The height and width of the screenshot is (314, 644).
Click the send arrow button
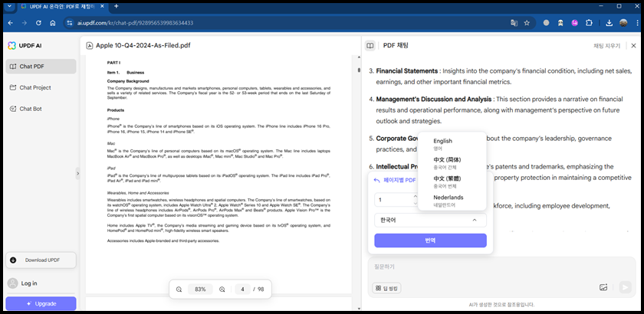click(x=625, y=287)
